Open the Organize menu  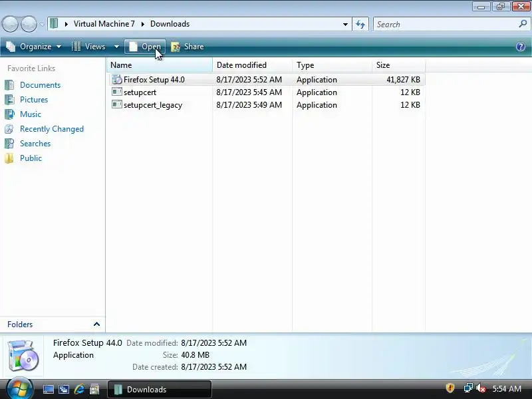(x=34, y=47)
